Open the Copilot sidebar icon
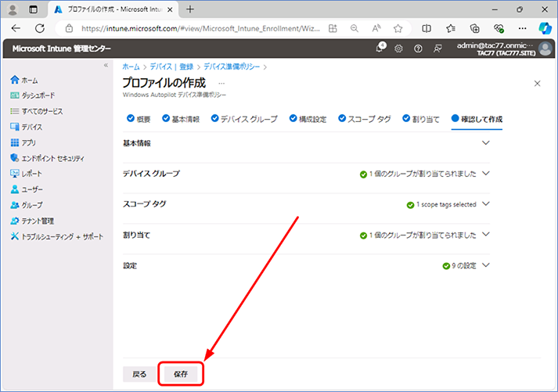 pos(545,28)
